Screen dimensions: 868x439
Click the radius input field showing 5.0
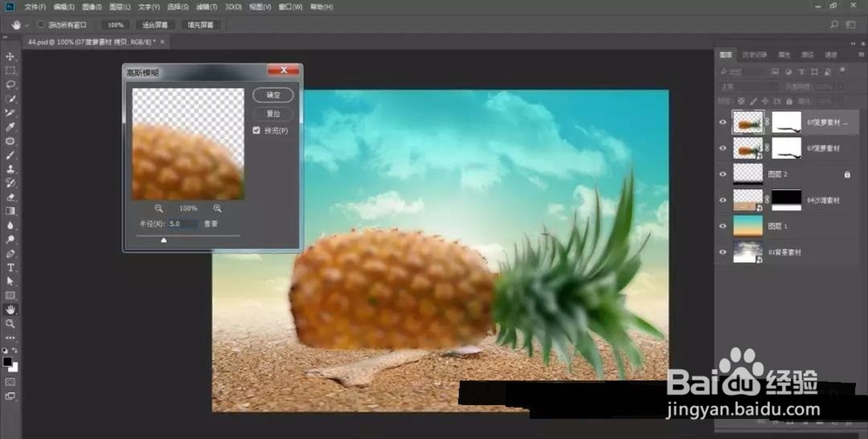[182, 224]
